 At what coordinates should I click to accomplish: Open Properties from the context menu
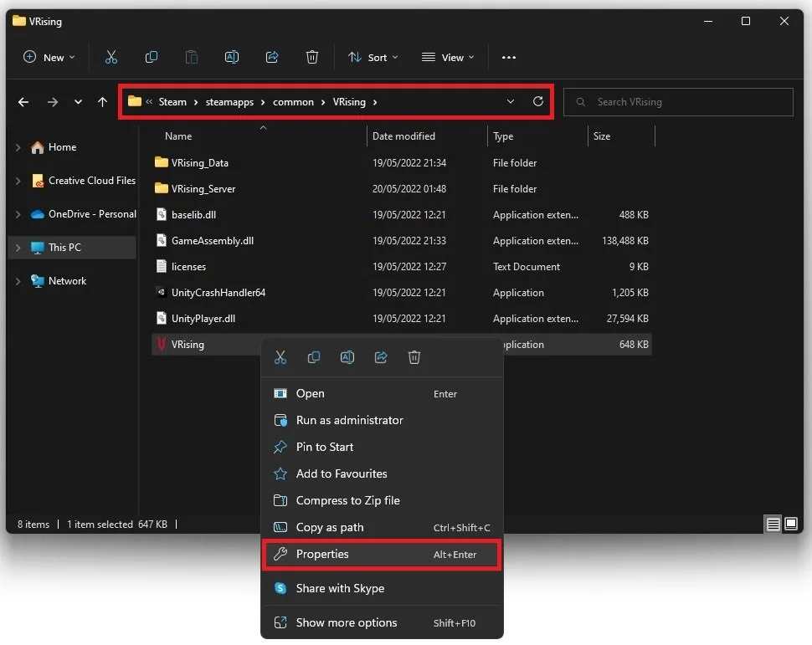click(x=382, y=555)
